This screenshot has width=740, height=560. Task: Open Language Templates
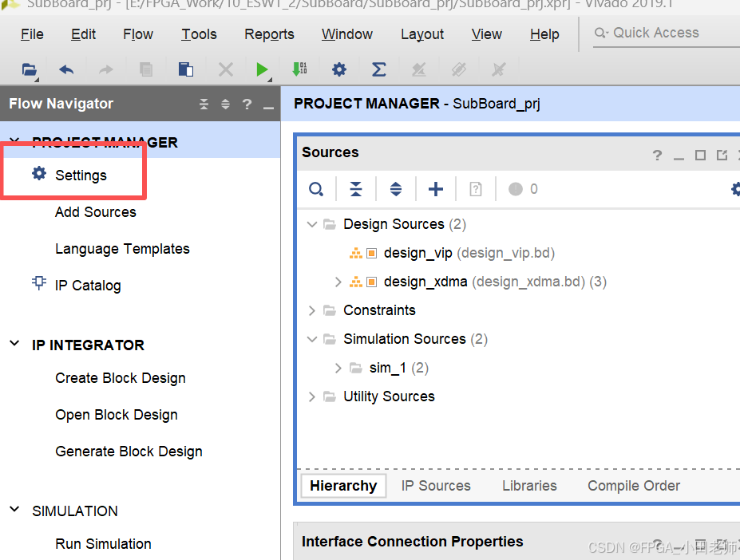tap(122, 249)
